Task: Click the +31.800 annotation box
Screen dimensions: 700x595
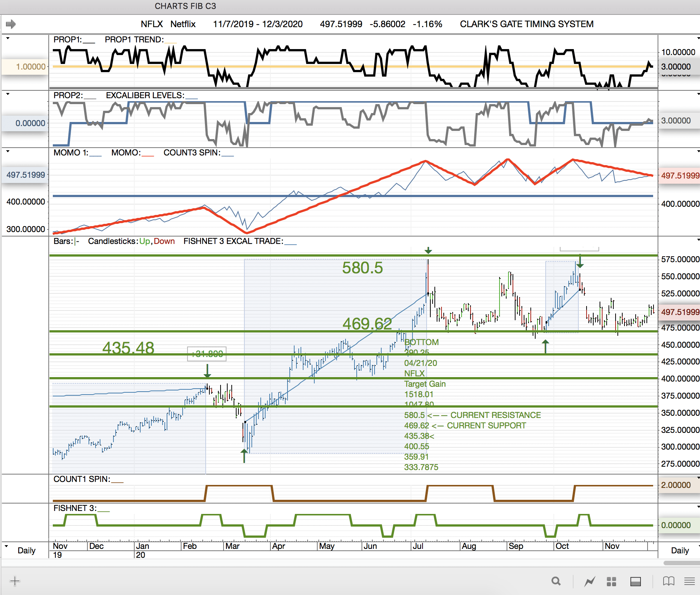Action: click(207, 354)
